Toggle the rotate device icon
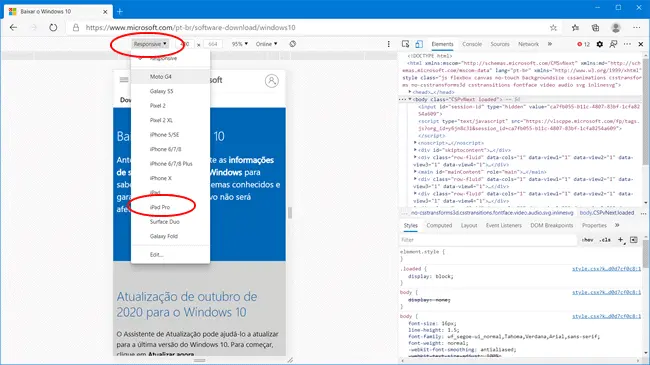This screenshot has height=365, width=650. click(x=293, y=44)
